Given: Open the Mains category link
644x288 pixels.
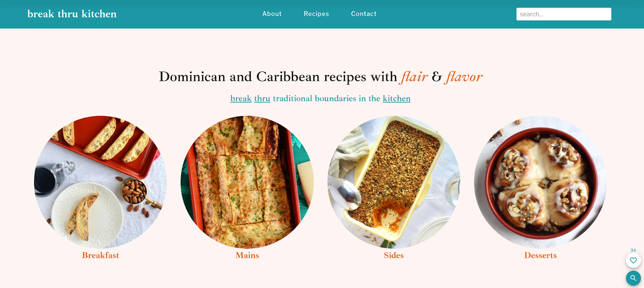Looking at the screenshot, I should pyautogui.click(x=247, y=255).
